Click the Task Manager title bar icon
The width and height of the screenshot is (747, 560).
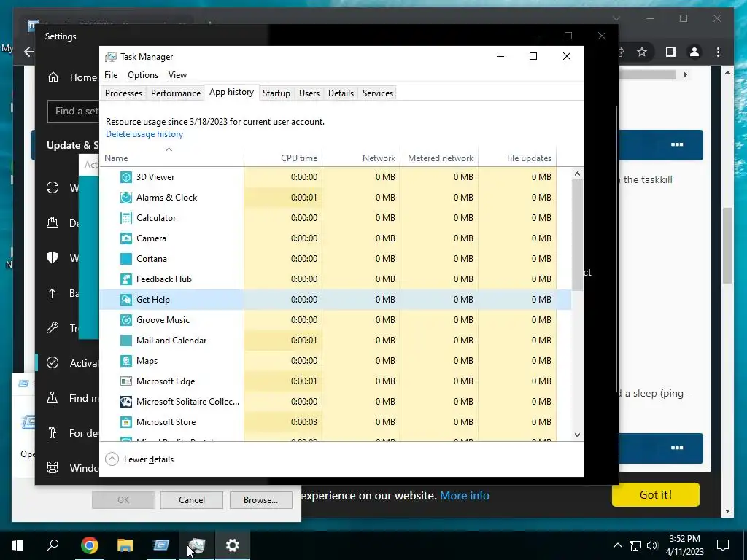point(111,57)
